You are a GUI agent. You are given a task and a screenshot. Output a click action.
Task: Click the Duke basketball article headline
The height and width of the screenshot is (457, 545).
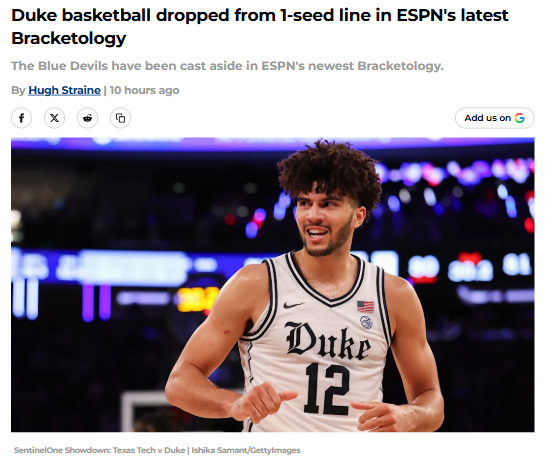tap(260, 26)
